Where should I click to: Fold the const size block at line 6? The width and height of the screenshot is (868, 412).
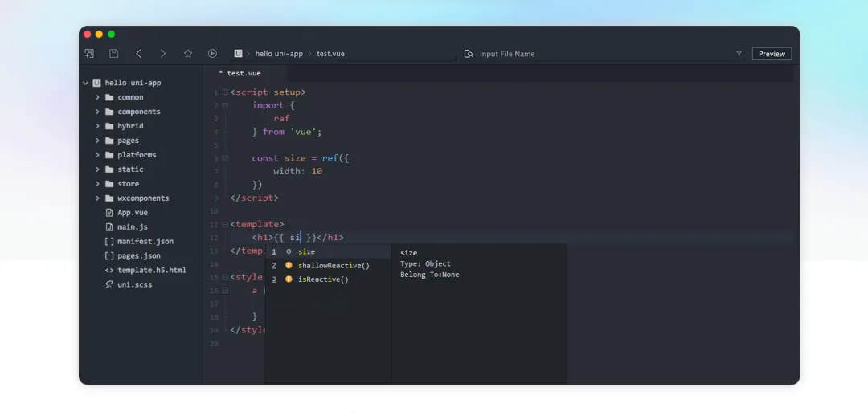225,158
